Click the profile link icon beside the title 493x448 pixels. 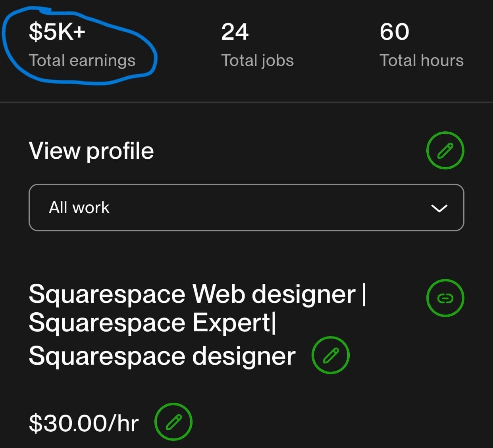[445, 298]
